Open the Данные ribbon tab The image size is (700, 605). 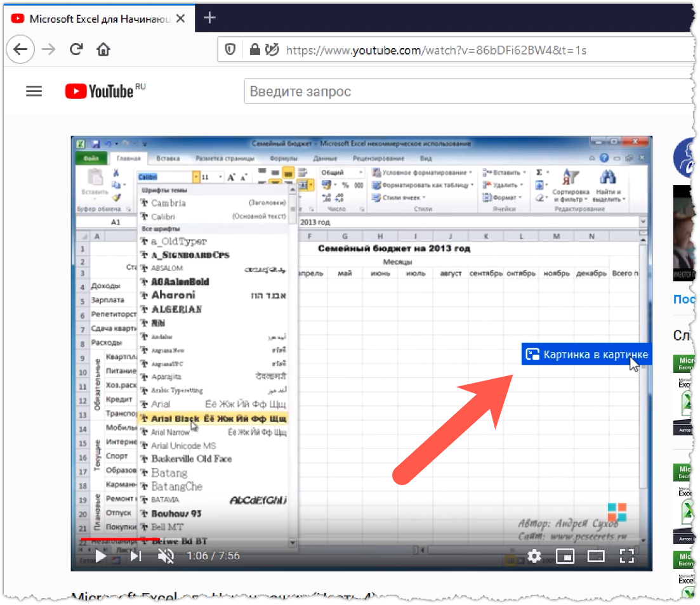click(x=325, y=159)
